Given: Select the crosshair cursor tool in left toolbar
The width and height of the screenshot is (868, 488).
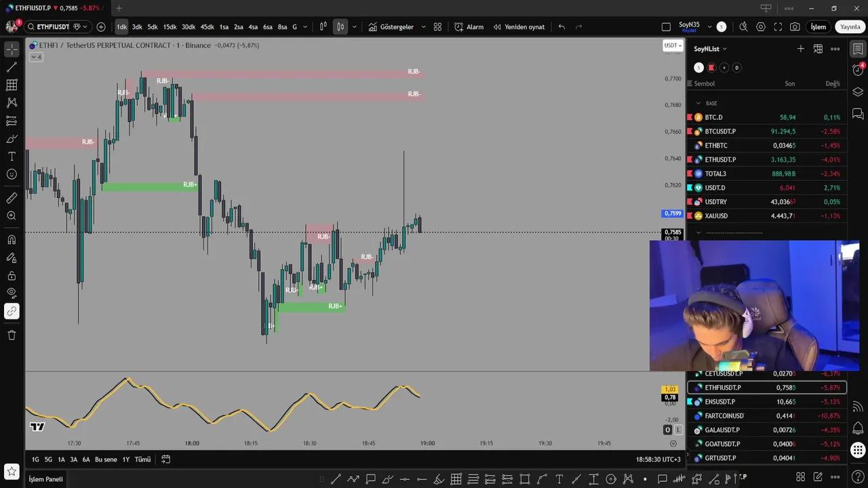Looking at the screenshot, I should (12, 50).
